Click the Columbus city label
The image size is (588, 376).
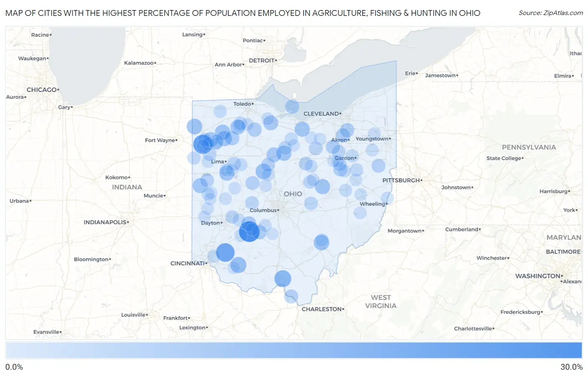(x=263, y=210)
